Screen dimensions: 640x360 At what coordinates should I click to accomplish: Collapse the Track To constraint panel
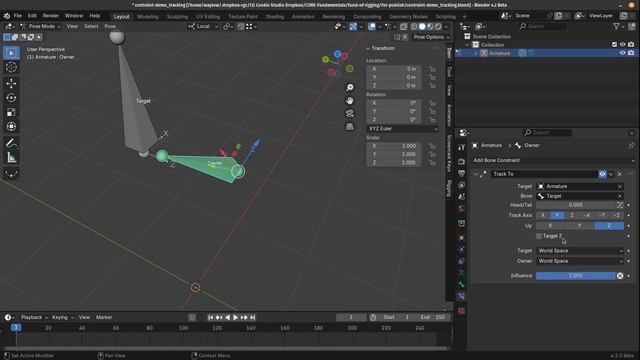click(x=476, y=174)
